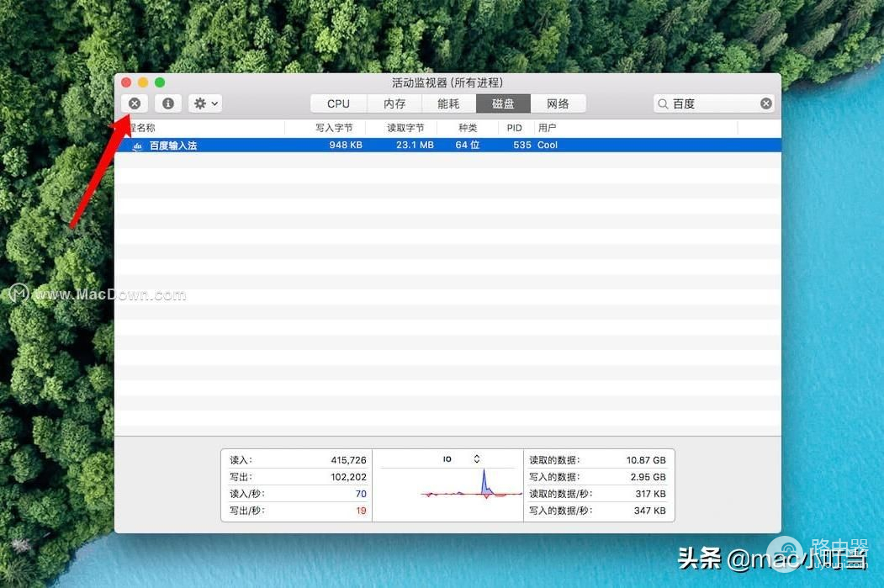Image resolution: width=884 pixels, height=588 pixels.
Task: Sort processes by PID column
Action: point(514,128)
